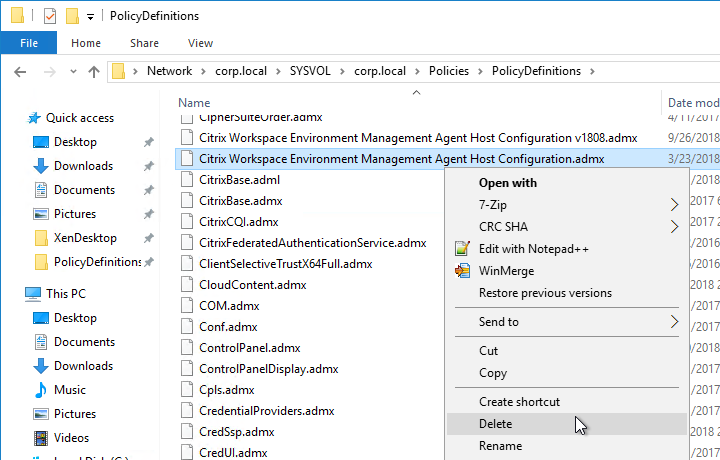Image resolution: width=720 pixels, height=460 pixels.
Task: Select ClientSelectiveTrustX64Full.admx file
Action: click(286, 264)
